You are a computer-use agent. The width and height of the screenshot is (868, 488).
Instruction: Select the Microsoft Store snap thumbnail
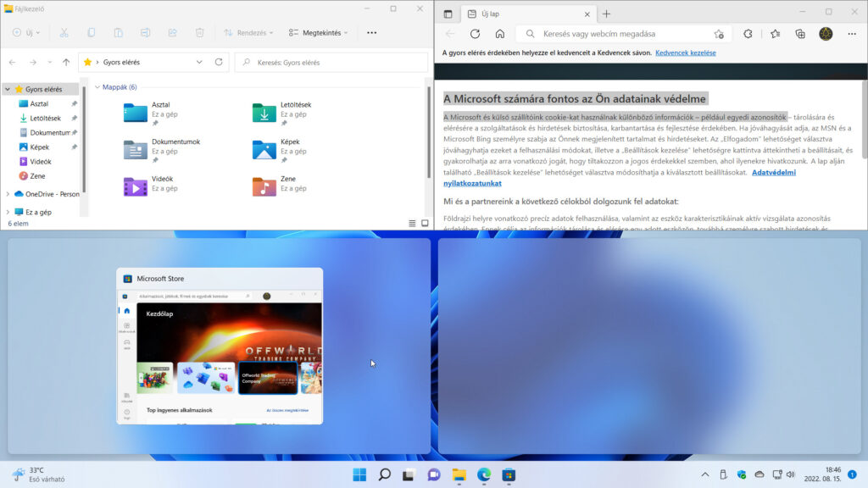(x=220, y=347)
